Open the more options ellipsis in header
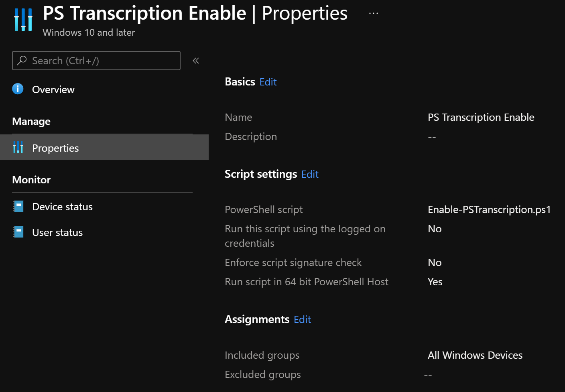 click(x=373, y=13)
